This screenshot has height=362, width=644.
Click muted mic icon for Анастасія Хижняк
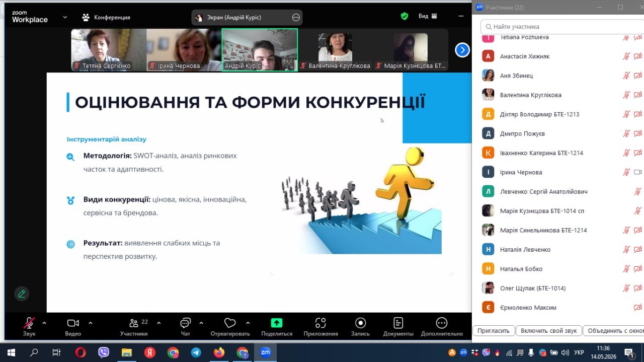tap(626, 56)
